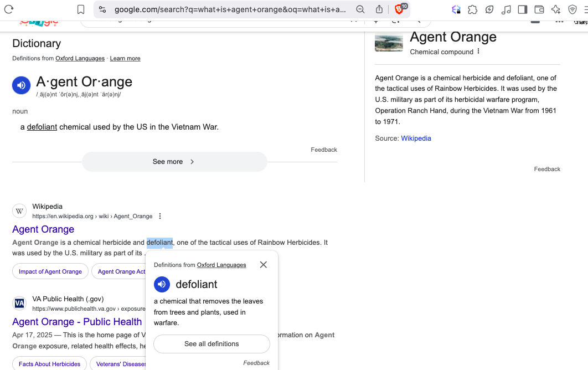Click the colorful extension icon with lock badge
The height and width of the screenshot is (370, 588).
[456, 9]
